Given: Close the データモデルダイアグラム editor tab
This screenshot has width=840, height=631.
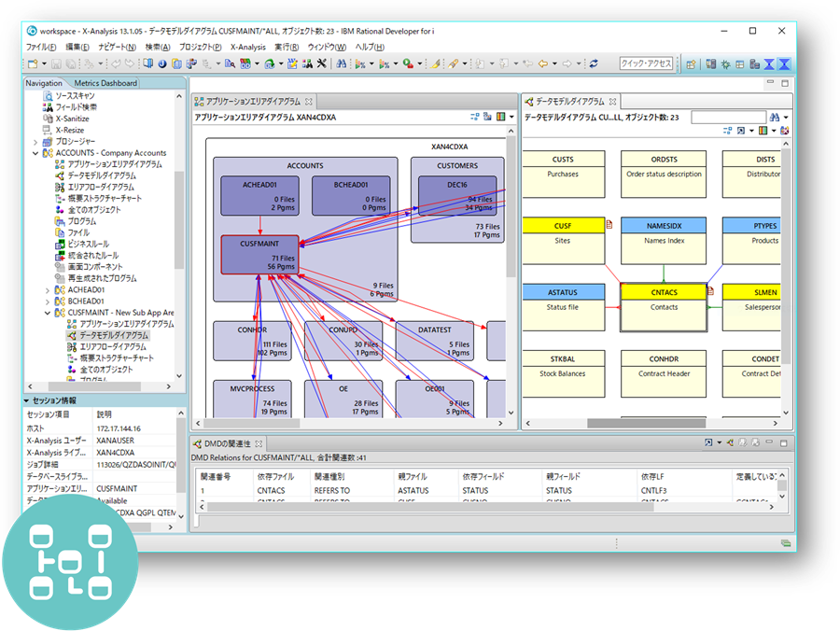Looking at the screenshot, I should (x=613, y=101).
